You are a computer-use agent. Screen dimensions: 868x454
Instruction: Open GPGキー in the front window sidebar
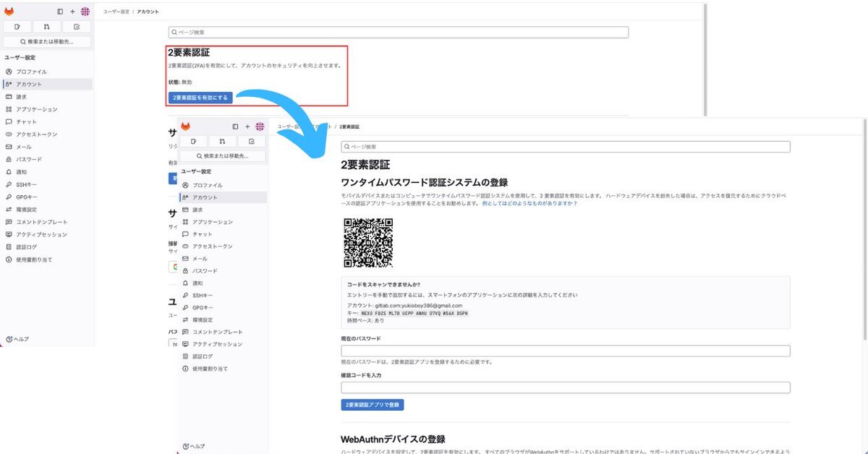pyautogui.click(x=224, y=307)
